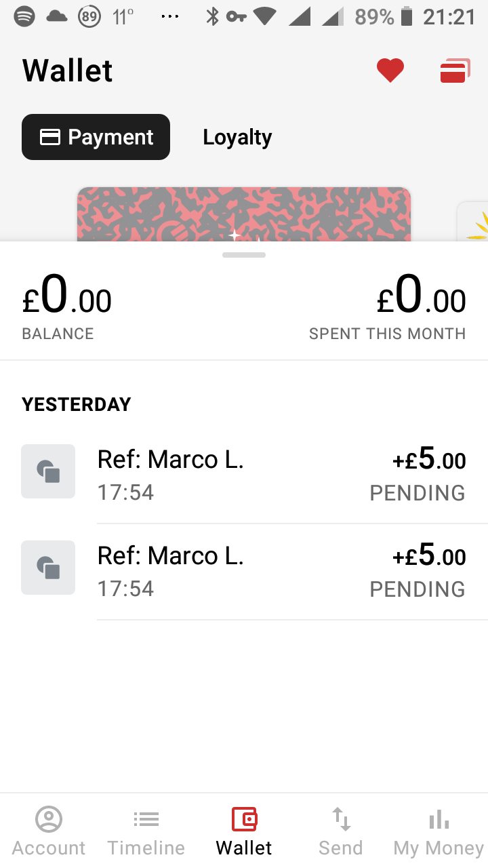Image resolution: width=488 pixels, height=868 pixels.
Task: Tap the red heart favourites icon
Action: coord(390,71)
